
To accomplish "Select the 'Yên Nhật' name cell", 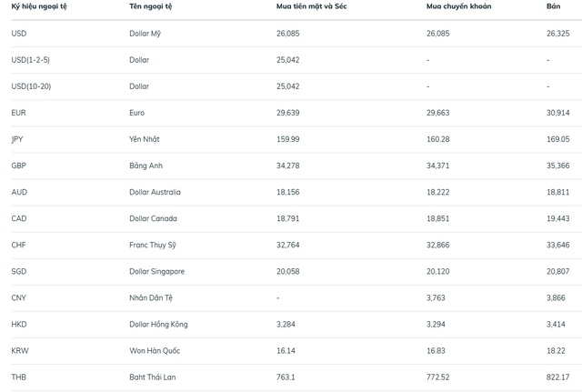I will pos(145,139).
